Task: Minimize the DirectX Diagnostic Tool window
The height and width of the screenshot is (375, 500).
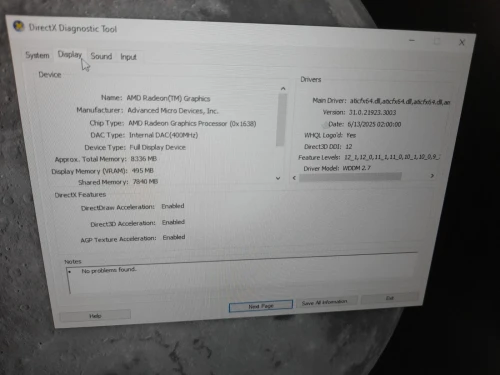Action: pos(412,40)
